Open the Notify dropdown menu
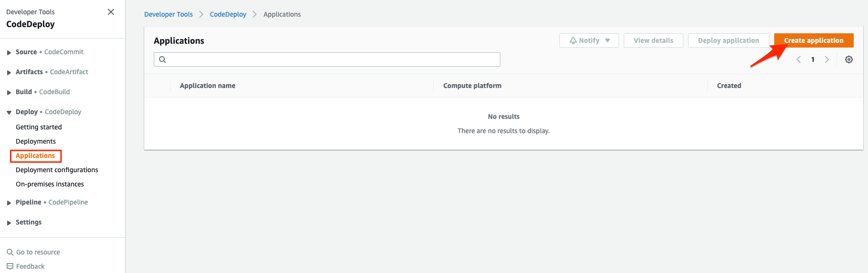Screen dimensions: 868x273 [x=589, y=40]
